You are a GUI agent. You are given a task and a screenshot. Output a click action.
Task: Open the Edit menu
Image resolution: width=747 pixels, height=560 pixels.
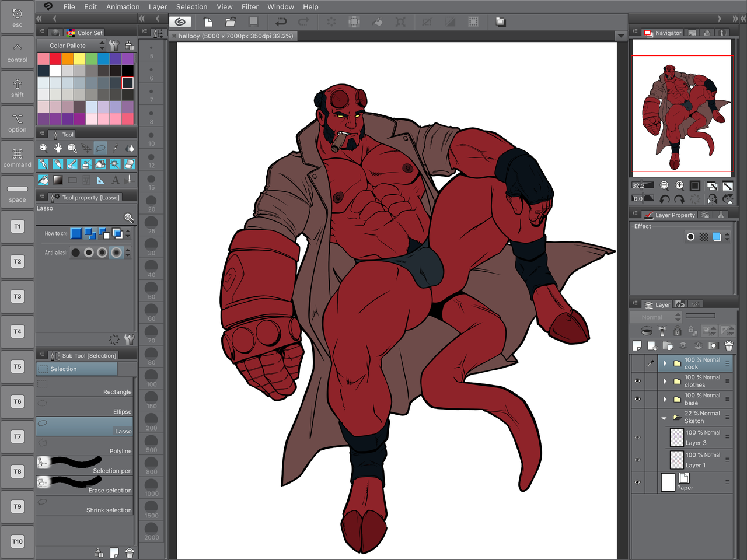click(90, 7)
